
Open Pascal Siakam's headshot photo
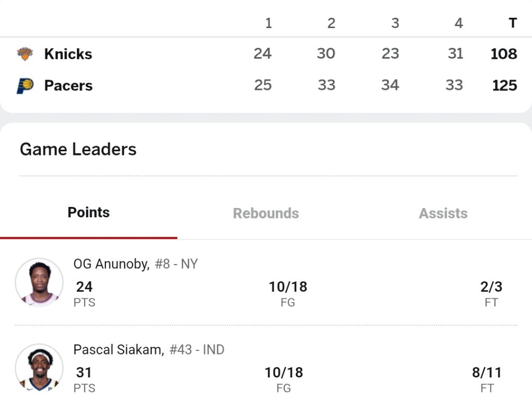pos(39,368)
